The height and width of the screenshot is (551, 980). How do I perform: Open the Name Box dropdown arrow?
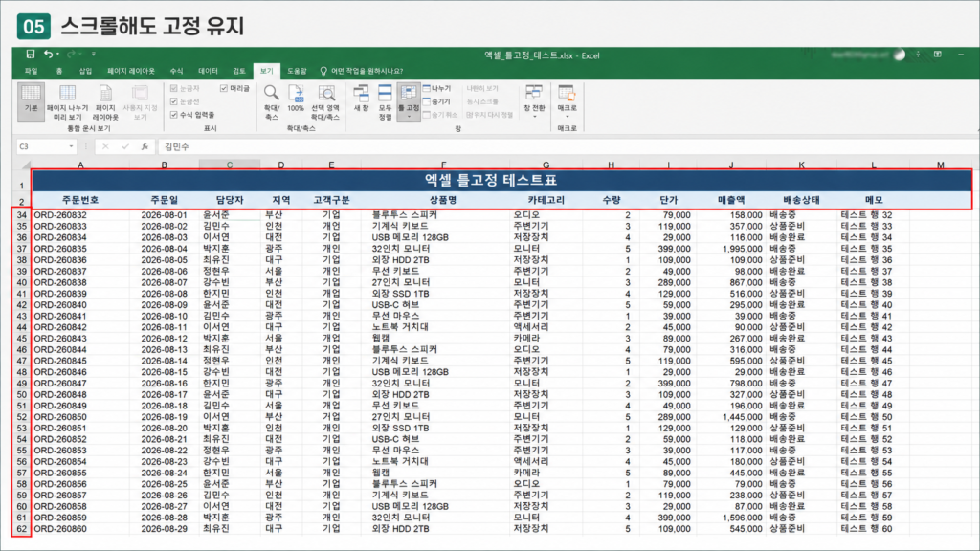[71, 146]
